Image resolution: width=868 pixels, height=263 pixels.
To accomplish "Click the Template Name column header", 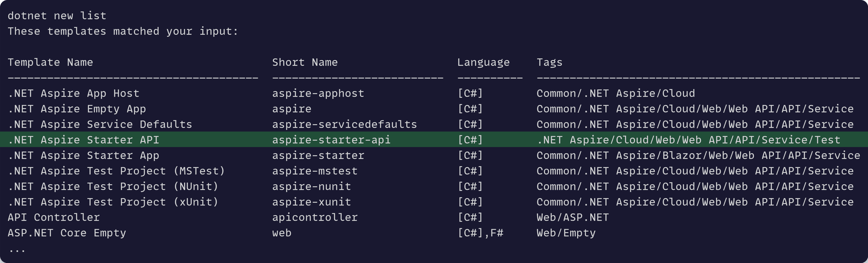I will [x=50, y=62].
